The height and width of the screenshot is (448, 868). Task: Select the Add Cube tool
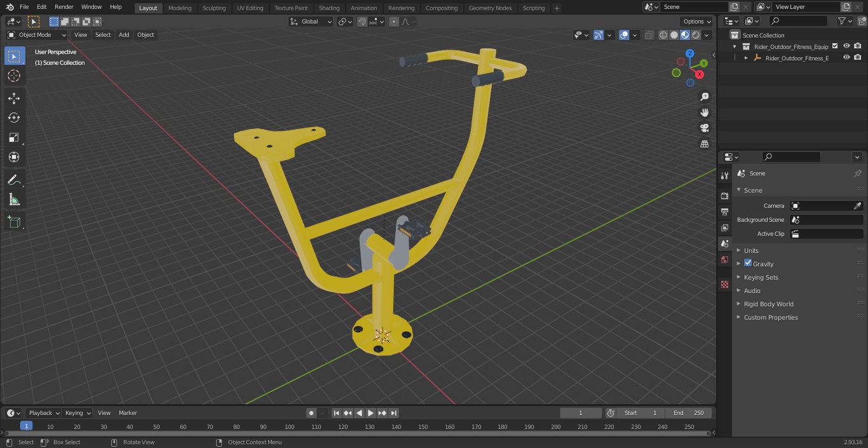14,222
